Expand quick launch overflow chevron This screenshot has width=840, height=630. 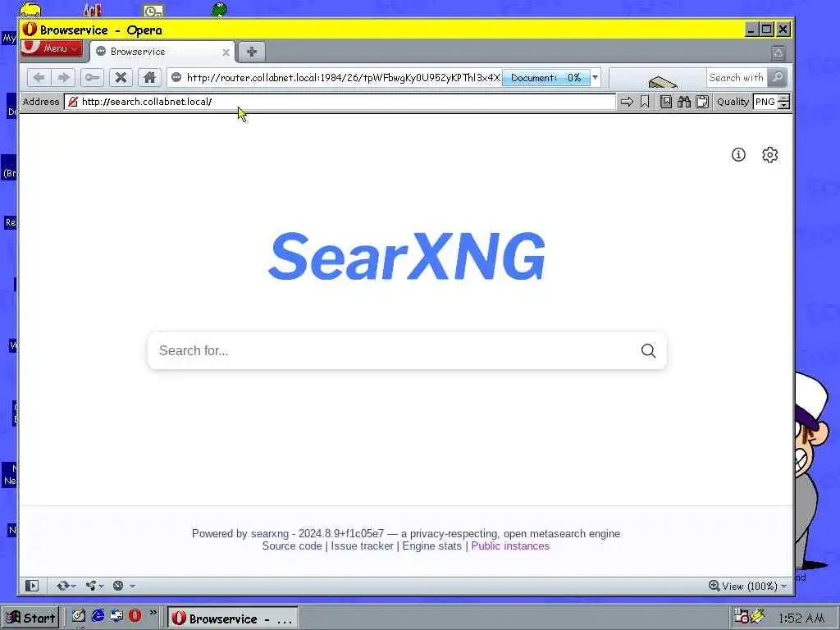[153, 612]
